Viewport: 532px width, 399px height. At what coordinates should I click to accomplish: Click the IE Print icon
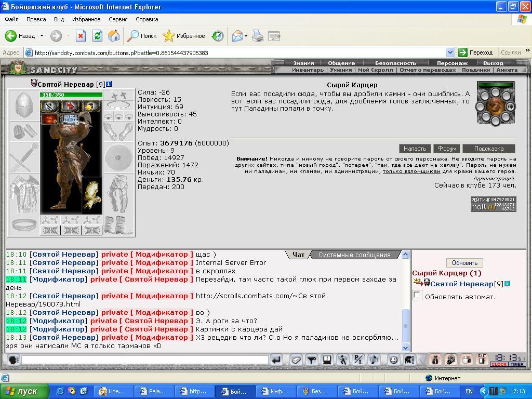tap(258, 36)
